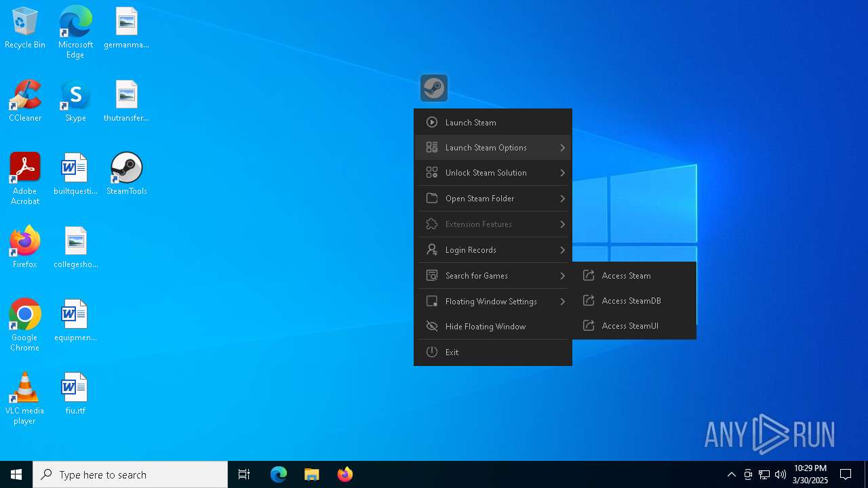Click the puzzle icon beside Extension Features
The width and height of the screenshot is (868, 488).
click(x=432, y=224)
